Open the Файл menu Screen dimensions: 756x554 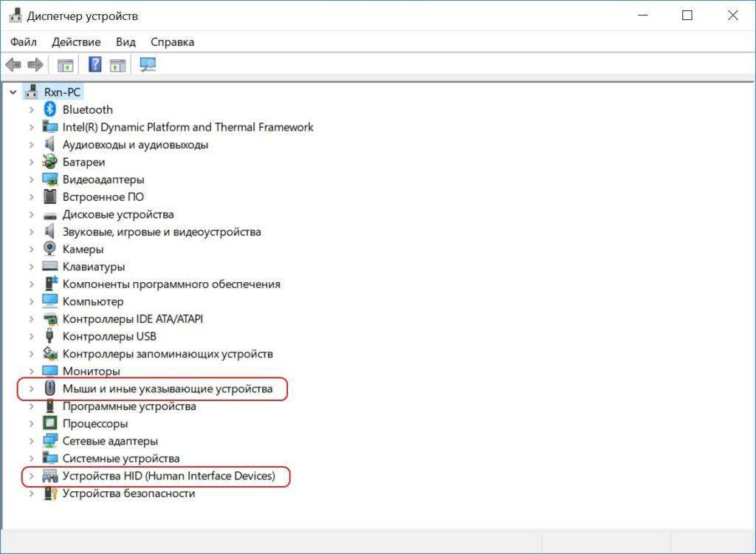click(24, 42)
